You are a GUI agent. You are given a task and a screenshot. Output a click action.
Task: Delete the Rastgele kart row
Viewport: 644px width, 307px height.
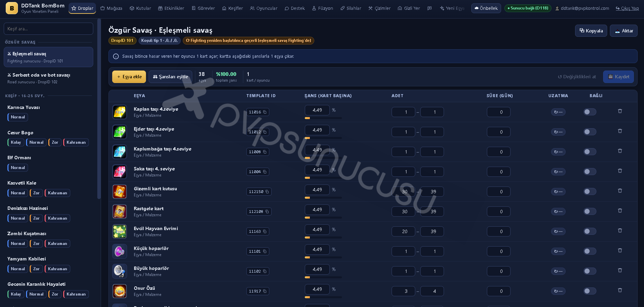pos(620,211)
